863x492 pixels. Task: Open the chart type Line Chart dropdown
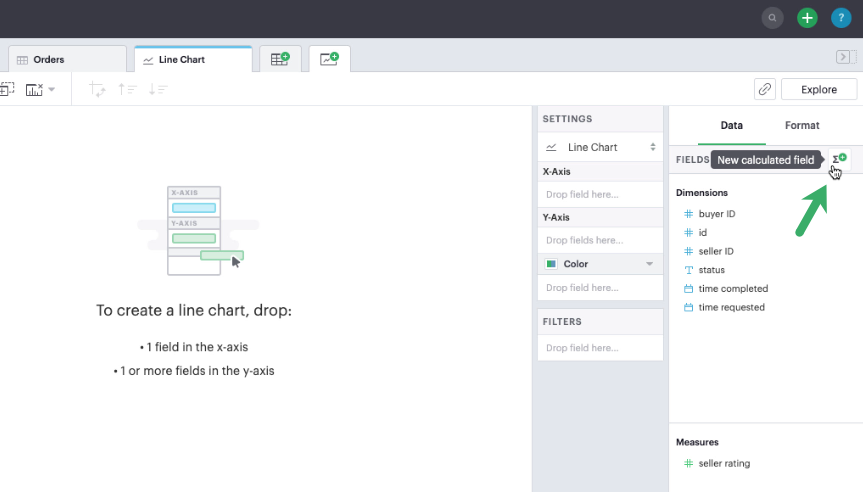599,147
